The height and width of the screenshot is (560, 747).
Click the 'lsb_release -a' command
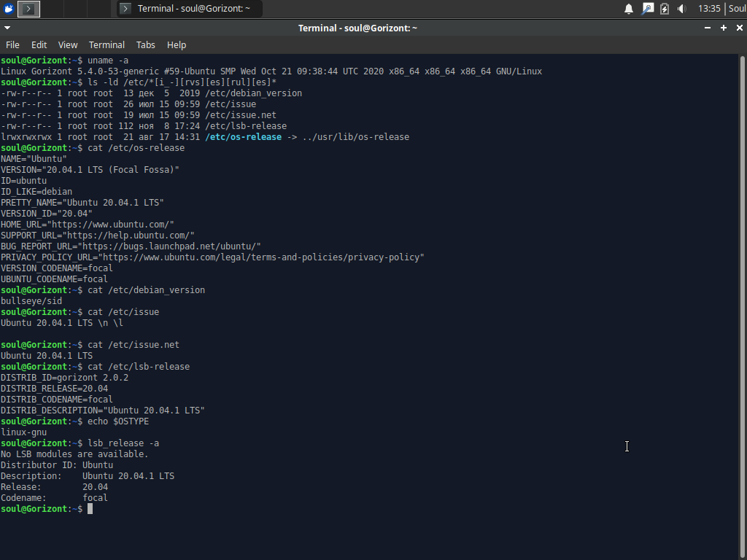(x=123, y=444)
